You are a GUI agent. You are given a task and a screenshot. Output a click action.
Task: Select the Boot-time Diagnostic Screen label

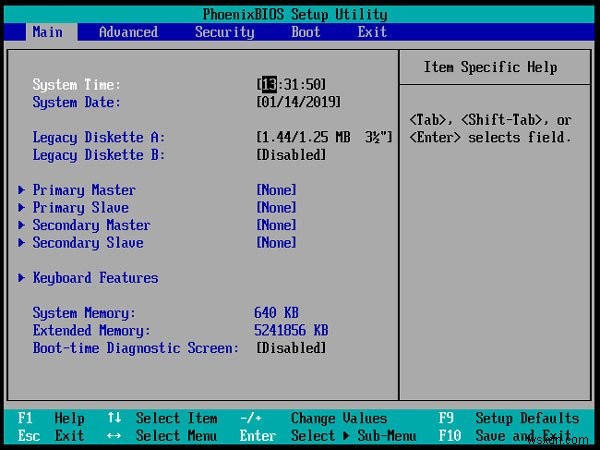coord(135,348)
